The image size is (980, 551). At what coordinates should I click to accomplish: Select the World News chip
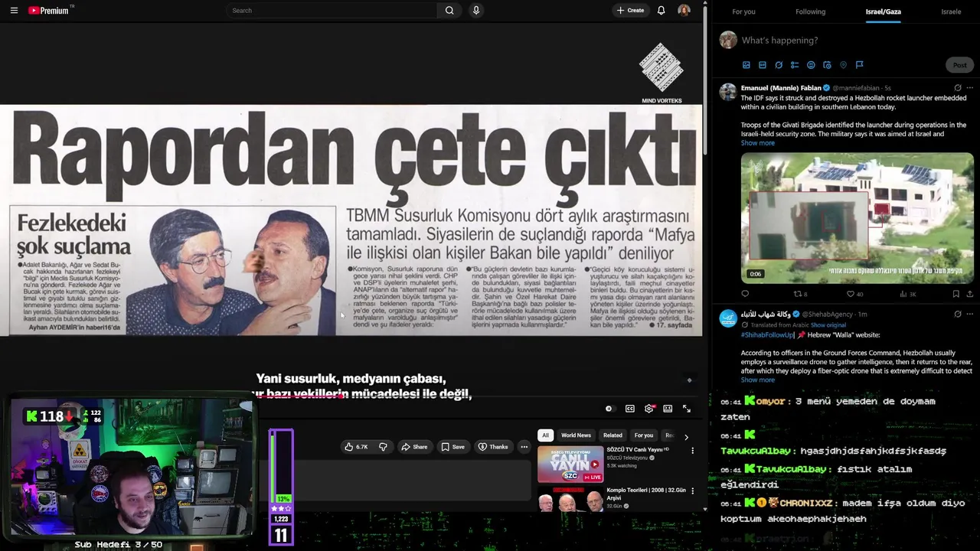click(x=576, y=435)
